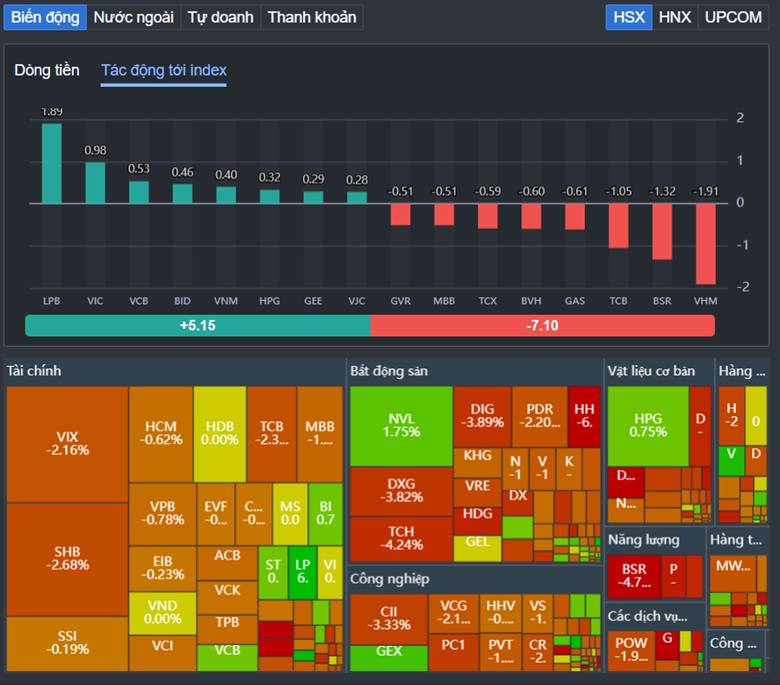
Task: Open the KHG tile
Action: click(478, 463)
